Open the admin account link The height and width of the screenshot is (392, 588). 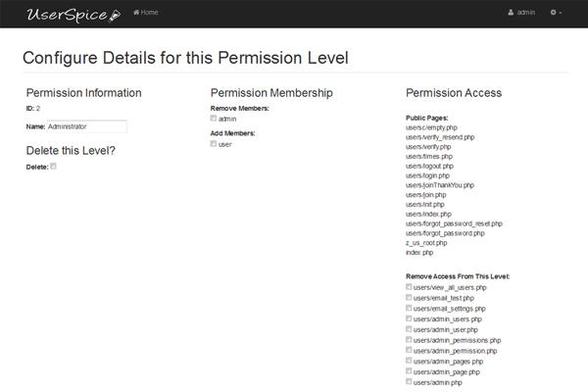pyautogui.click(x=526, y=13)
